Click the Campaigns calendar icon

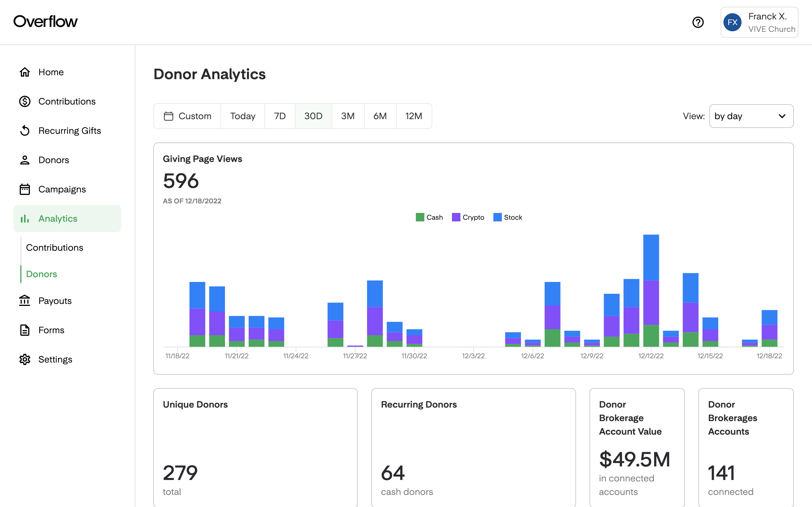pos(25,189)
